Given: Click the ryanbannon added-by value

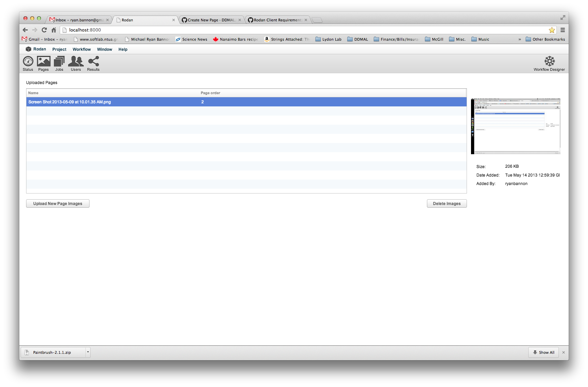Looking at the screenshot, I should [516, 184].
